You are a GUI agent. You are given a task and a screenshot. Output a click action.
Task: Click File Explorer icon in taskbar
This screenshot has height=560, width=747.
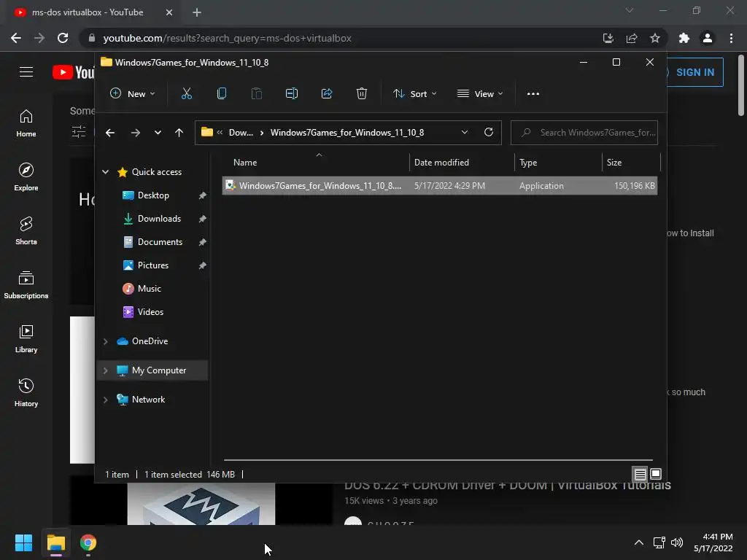tap(56, 542)
